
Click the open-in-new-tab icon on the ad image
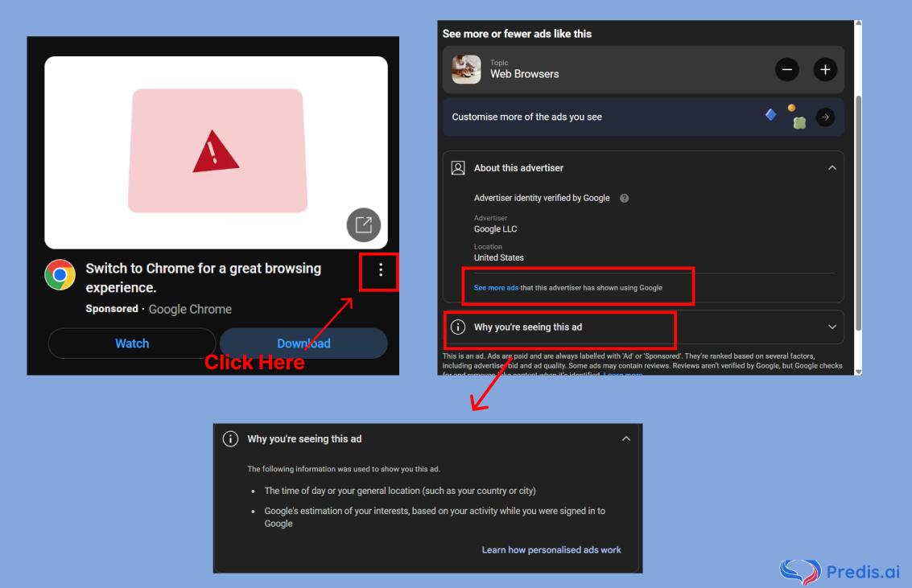tap(363, 225)
